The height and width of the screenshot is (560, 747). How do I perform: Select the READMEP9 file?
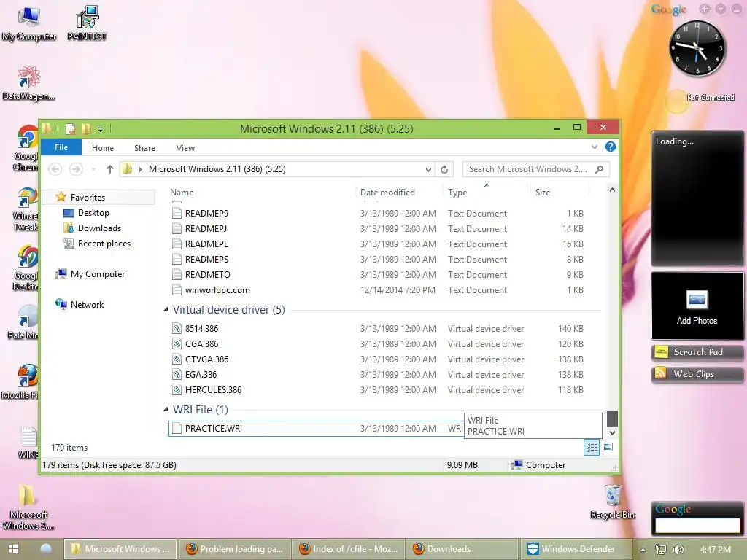pos(385,214)
